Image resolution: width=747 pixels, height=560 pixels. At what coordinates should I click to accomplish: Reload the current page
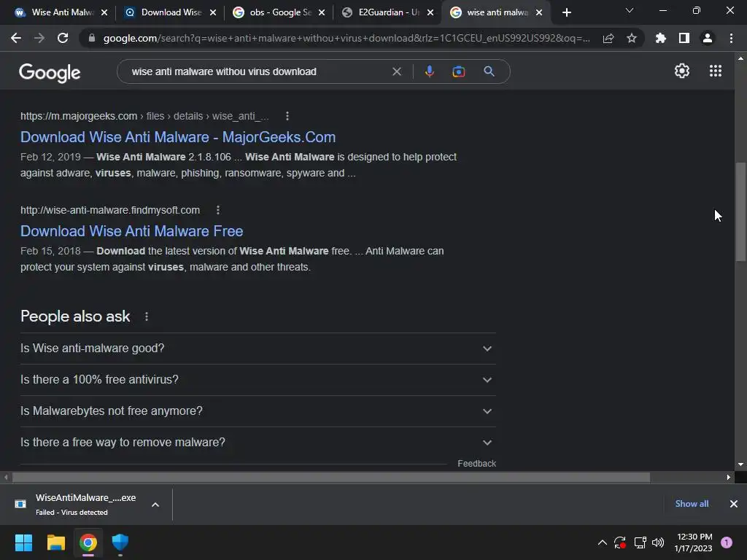tap(63, 38)
